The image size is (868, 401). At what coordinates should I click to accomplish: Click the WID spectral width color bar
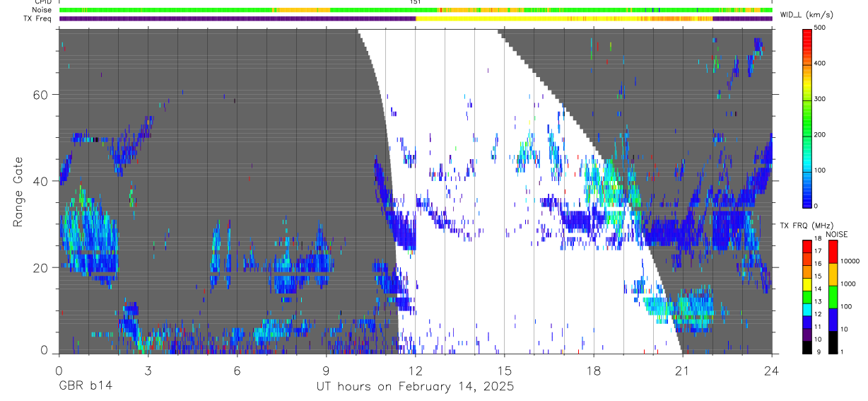[x=807, y=117]
